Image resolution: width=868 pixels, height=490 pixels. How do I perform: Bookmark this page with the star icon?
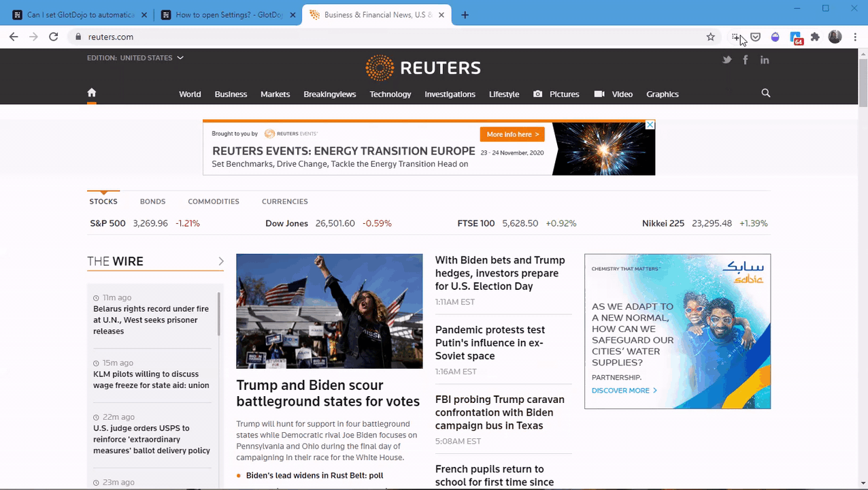coord(711,37)
